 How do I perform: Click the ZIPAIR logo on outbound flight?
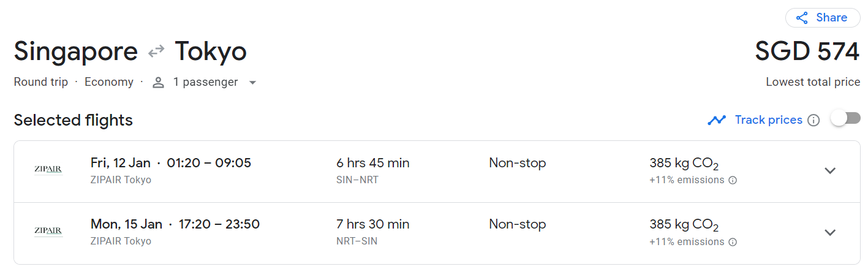coord(48,170)
